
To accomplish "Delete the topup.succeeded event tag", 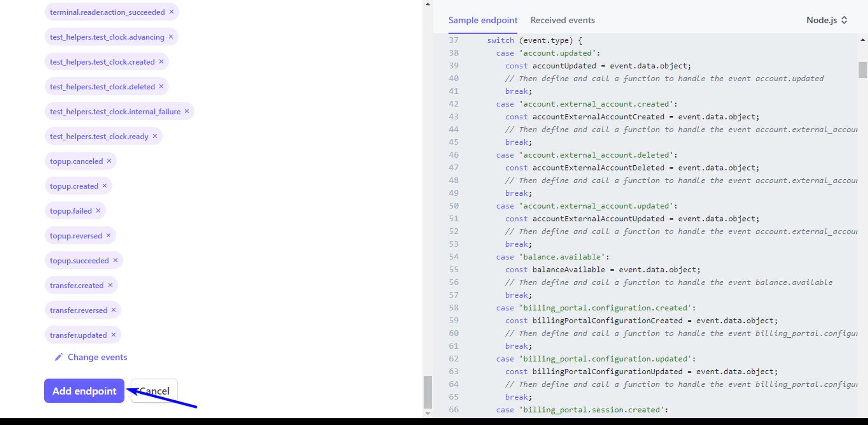I will (115, 260).
